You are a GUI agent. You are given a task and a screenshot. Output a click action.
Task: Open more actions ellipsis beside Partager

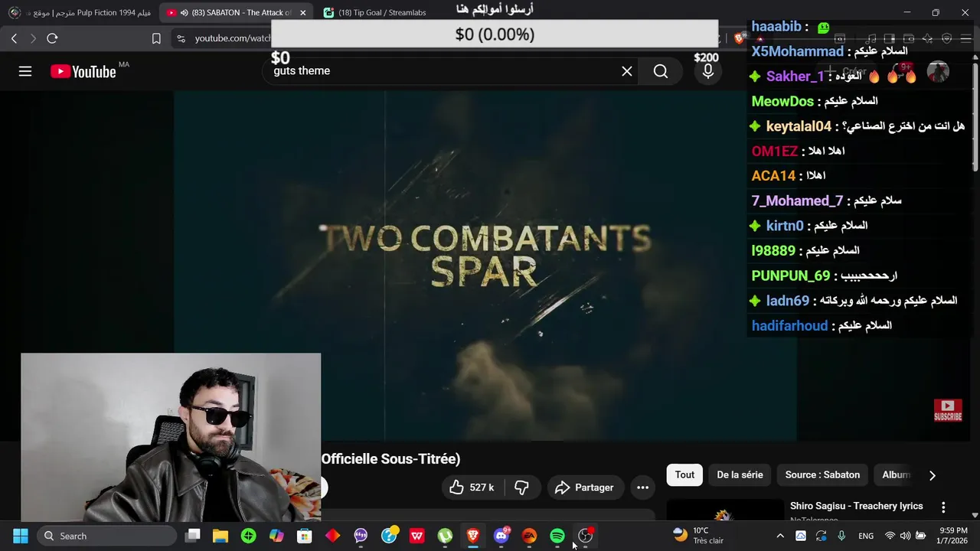tap(643, 487)
